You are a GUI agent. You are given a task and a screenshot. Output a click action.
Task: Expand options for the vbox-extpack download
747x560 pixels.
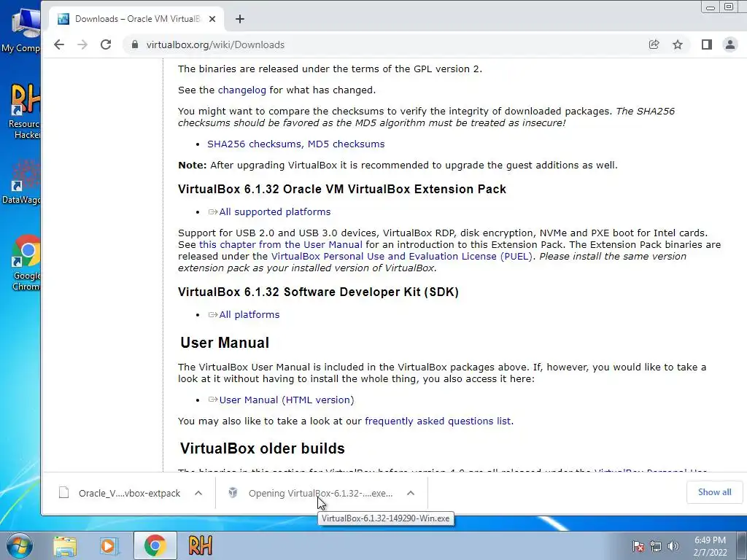(198, 494)
